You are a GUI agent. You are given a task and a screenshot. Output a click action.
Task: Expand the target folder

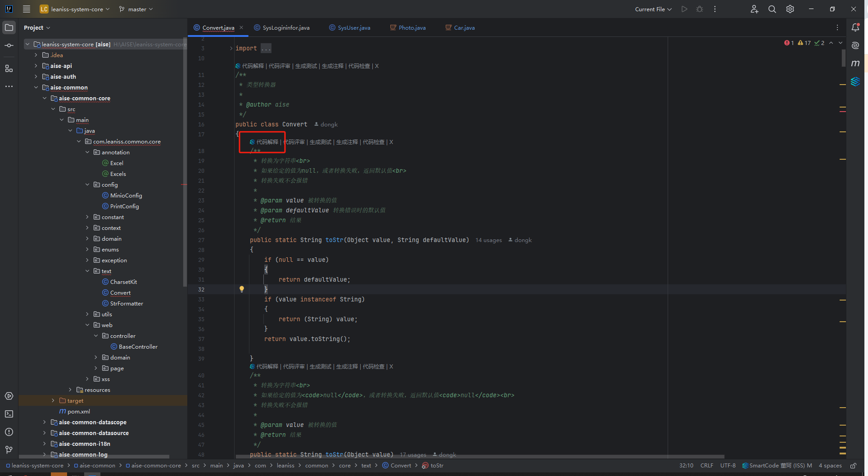[53, 400]
